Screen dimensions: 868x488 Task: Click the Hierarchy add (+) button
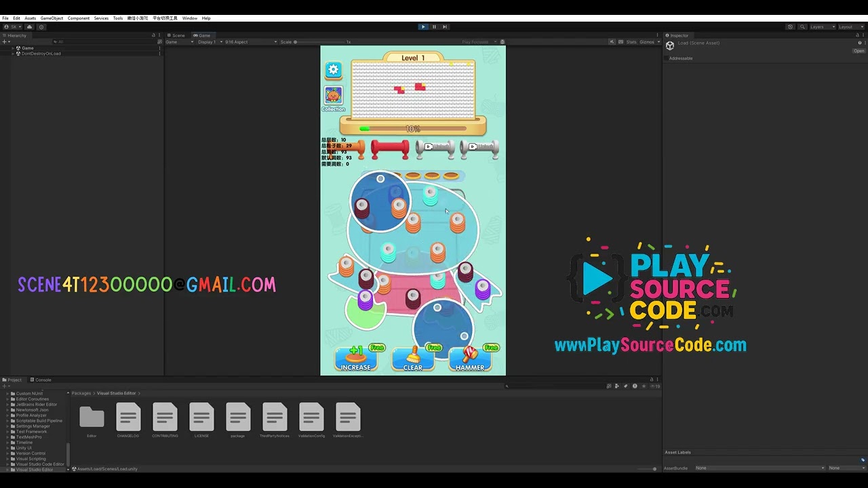coord(5,42)
